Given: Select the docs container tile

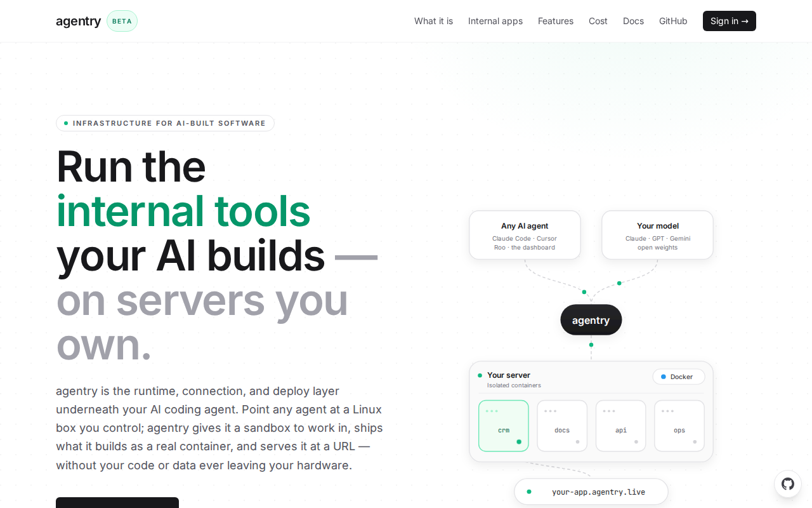Looking at the screenshot, I should (562, 425).
